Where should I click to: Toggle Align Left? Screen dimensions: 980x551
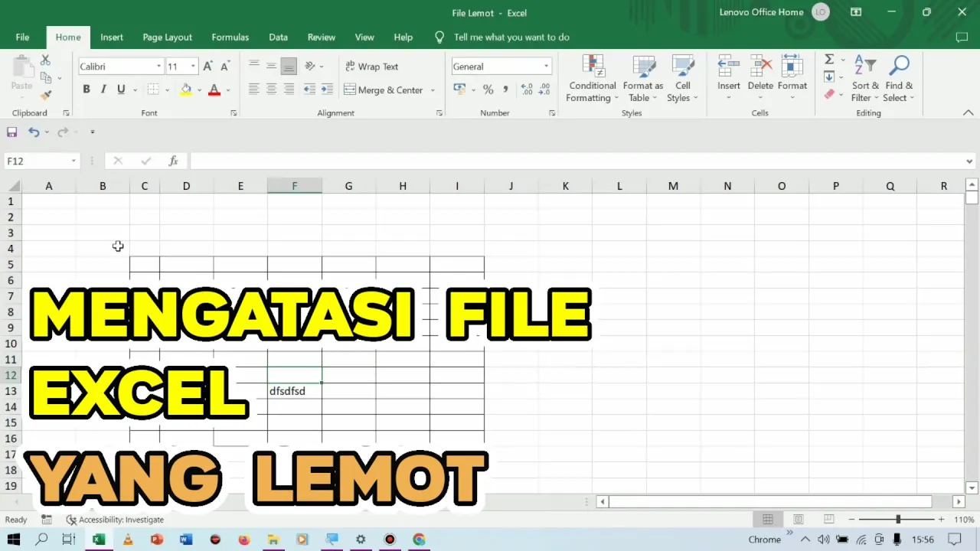(254, 90)
